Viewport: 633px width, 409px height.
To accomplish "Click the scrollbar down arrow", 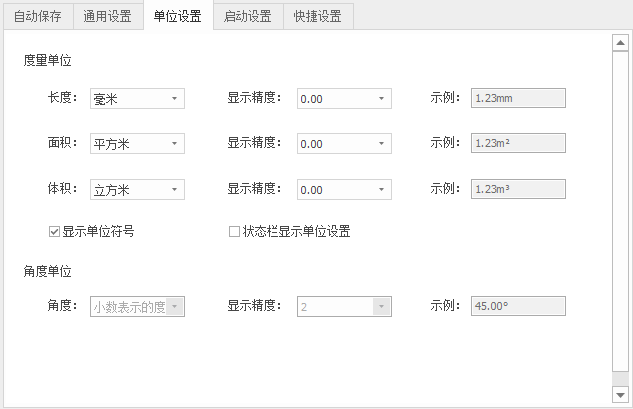I will [x=620, y=395].
